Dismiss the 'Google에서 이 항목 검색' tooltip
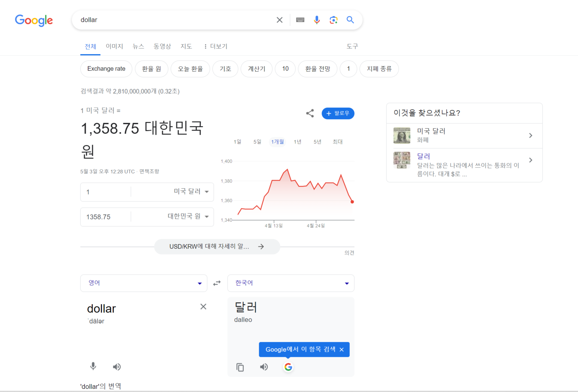Image resolution: width=578 pixels, height=392 pixels. (342, 349)
